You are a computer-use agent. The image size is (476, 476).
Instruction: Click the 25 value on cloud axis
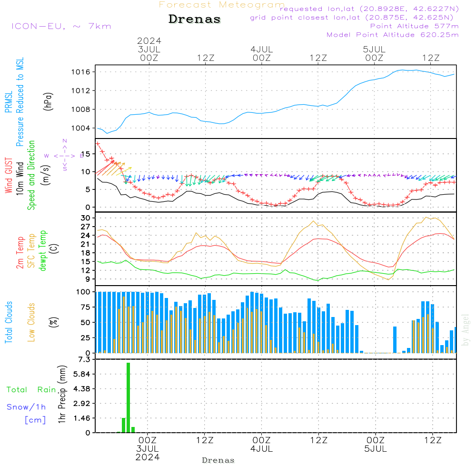pos(86,337)
